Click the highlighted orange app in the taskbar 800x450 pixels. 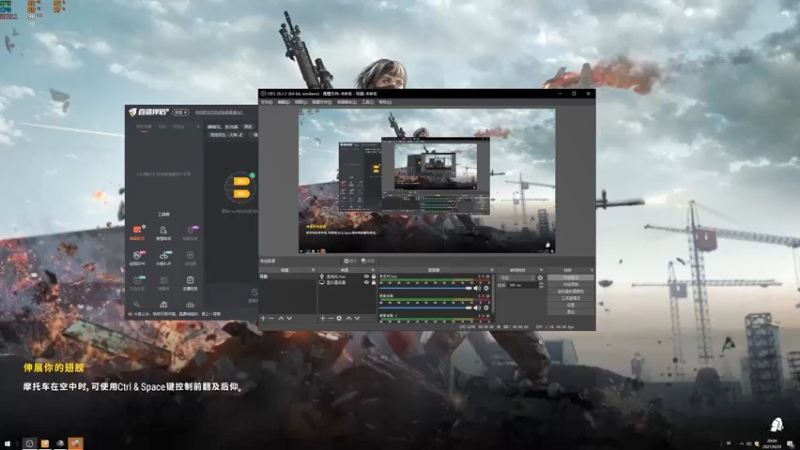pos(76,444)
